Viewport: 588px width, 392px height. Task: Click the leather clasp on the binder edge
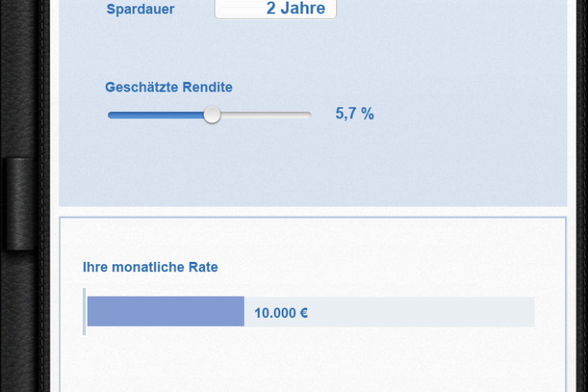20,203
